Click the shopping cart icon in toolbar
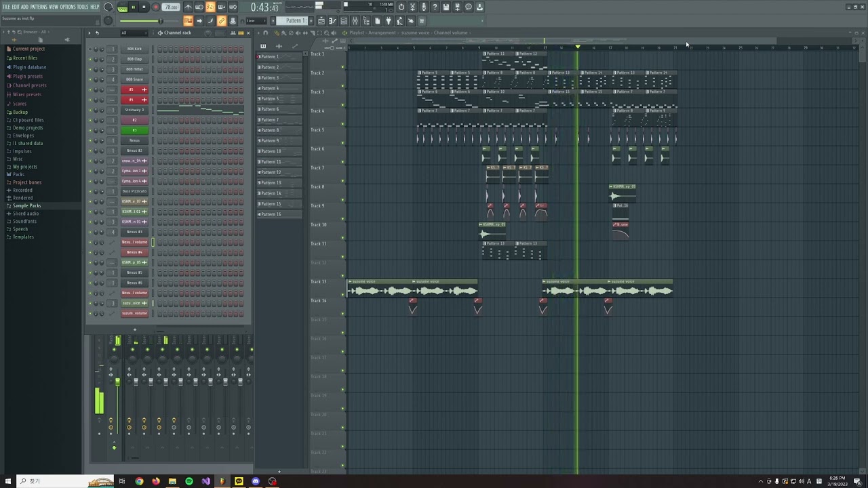This screenshot has height=488, width=868. coord(421,21)
